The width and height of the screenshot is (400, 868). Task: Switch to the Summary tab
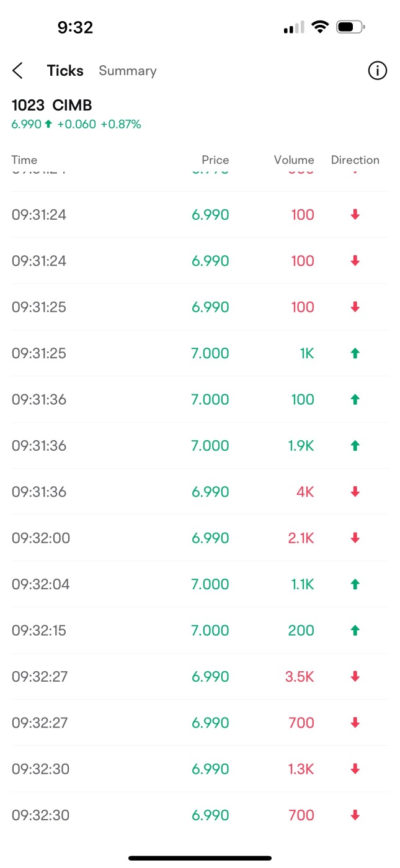(x=128, y=71)
